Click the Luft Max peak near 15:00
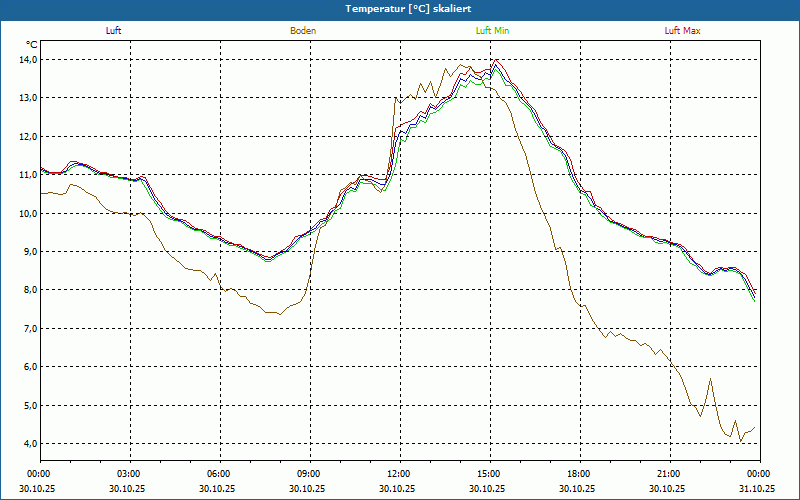Screen dimensions: 800x500 click(x=496, y=60)
